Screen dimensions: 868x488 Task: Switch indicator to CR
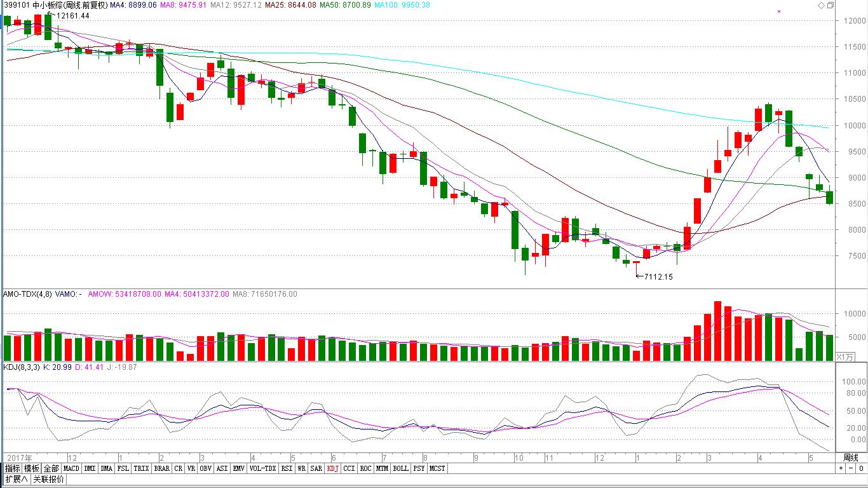(179, 468)
